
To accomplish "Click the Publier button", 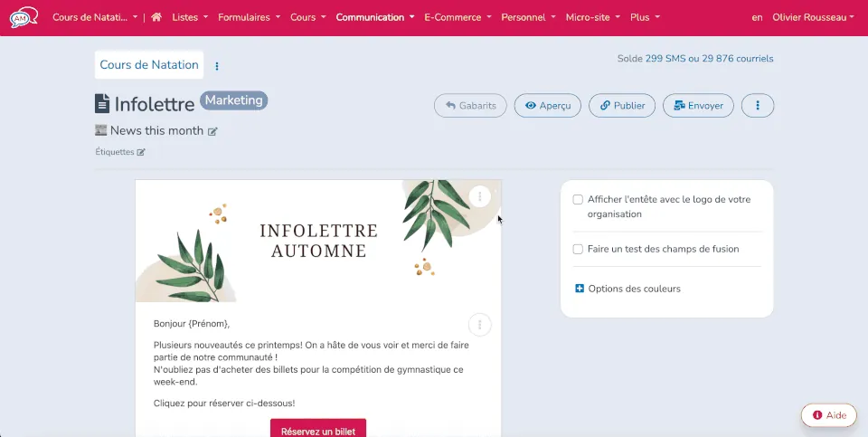I will pyautogui.click(x=622, y=105).
